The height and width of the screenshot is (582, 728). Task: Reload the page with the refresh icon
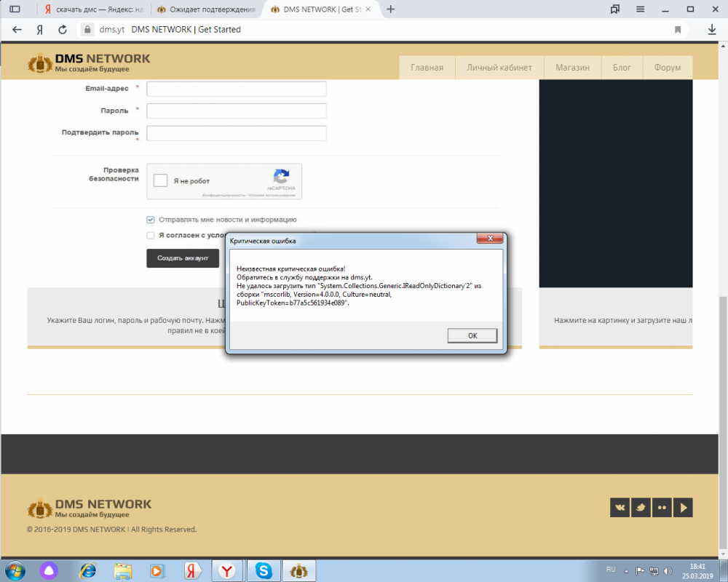[x=63, y=30]
